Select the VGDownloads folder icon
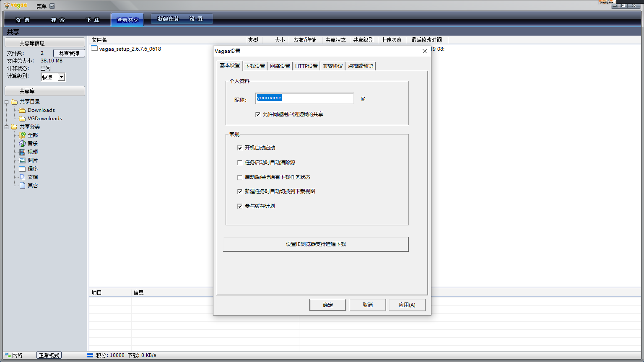 22,119
